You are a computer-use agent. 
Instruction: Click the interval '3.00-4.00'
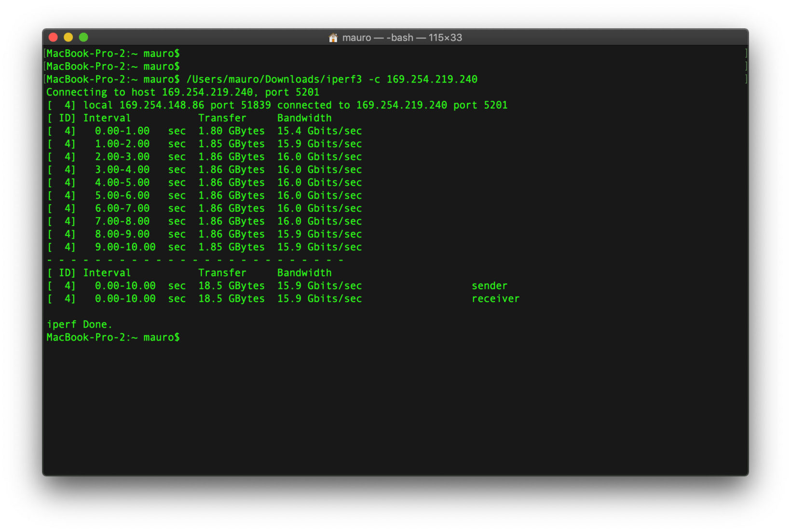[x=122, y=170]
